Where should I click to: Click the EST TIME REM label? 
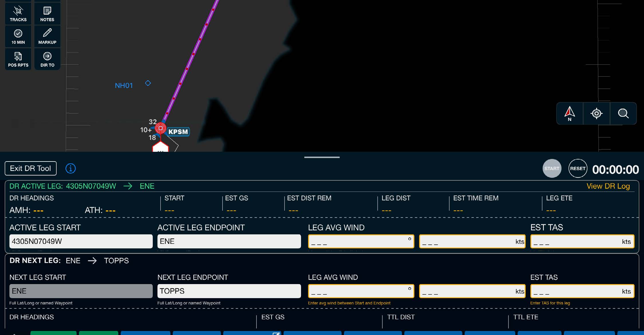tap(476, 198)
